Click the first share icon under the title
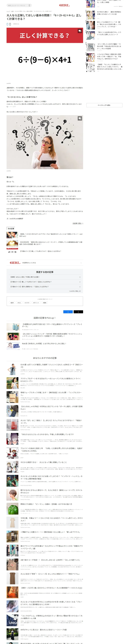Viewport: 129px width, 644px height. click(x=7, y=24)
